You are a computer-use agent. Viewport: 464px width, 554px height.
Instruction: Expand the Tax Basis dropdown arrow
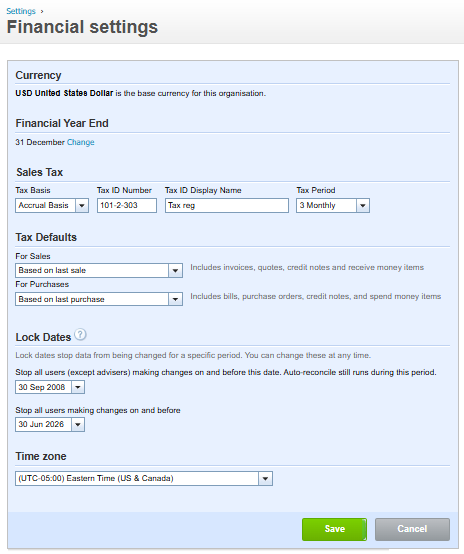coord(82,206)
